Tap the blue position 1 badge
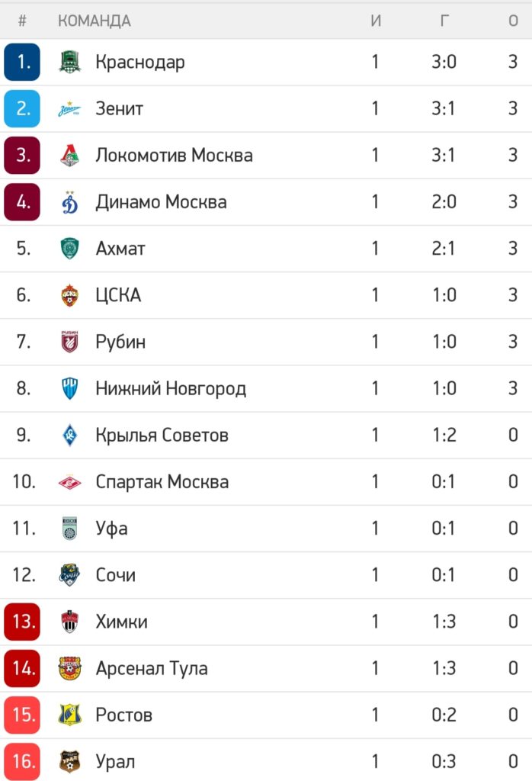The width and height of the screenshot is (532, 781). (22, 62)
